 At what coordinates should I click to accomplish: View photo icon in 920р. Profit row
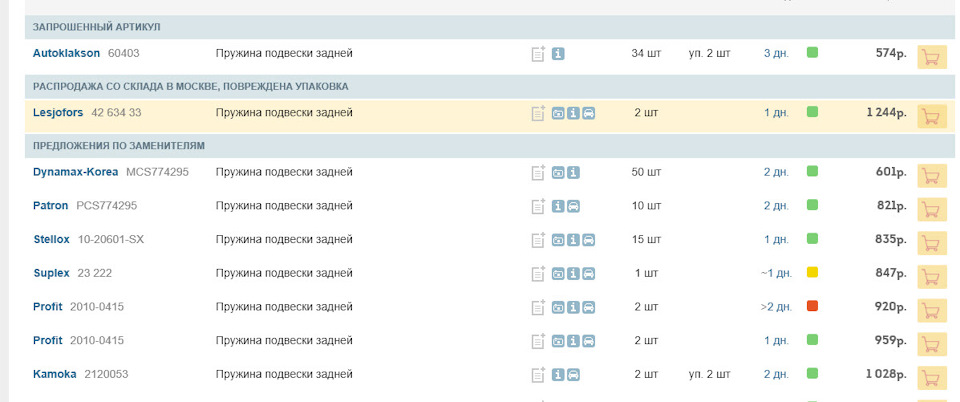[x=558, y=307]
